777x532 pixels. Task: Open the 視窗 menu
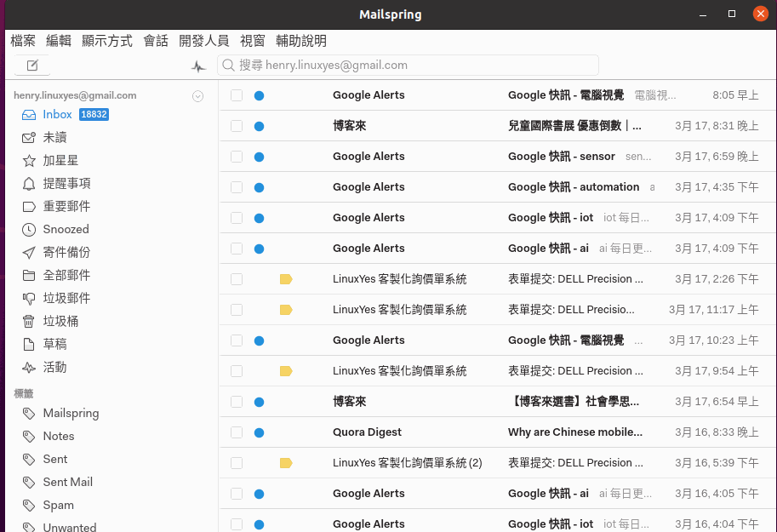pos(253,41)
